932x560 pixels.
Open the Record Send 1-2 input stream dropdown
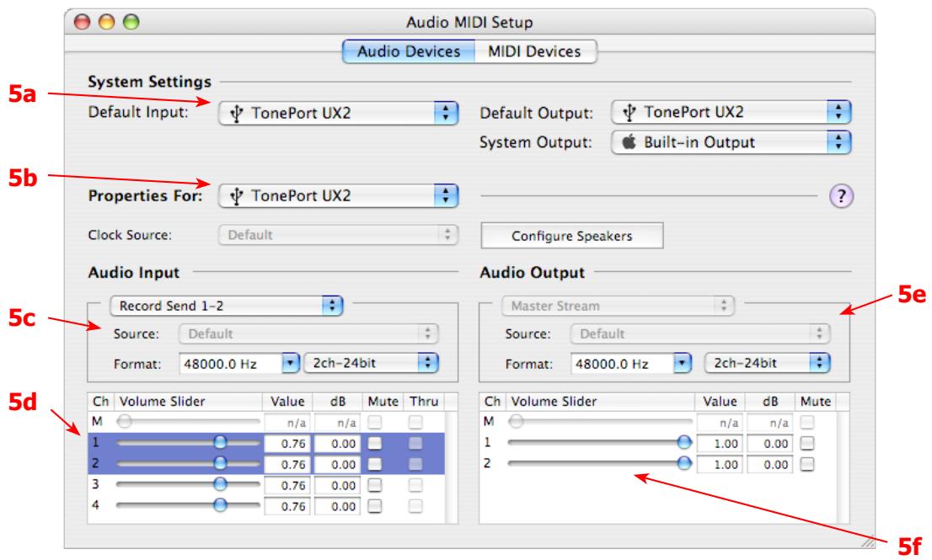226,306
